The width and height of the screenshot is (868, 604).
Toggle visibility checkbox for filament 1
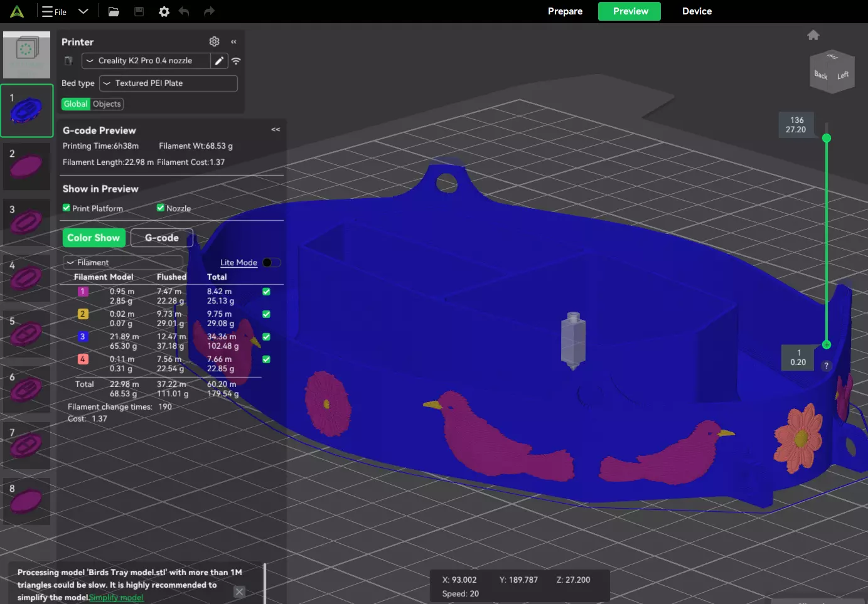pos(266,292)
